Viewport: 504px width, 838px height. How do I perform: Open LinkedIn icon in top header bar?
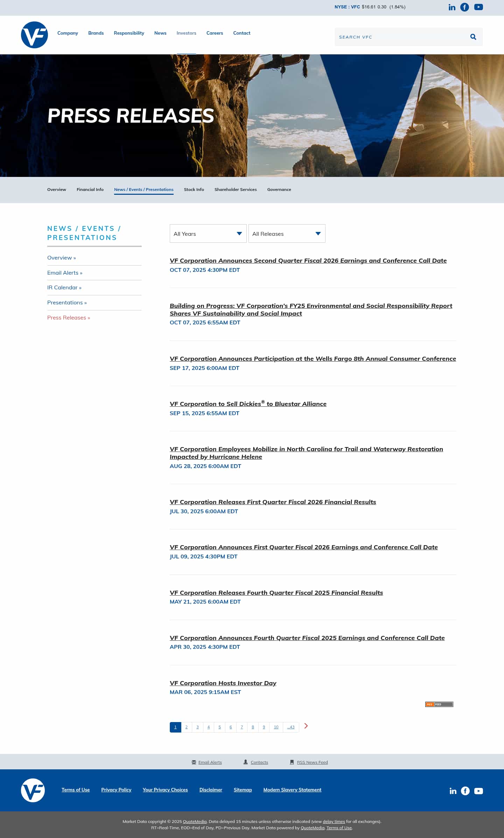click(452, 7)
